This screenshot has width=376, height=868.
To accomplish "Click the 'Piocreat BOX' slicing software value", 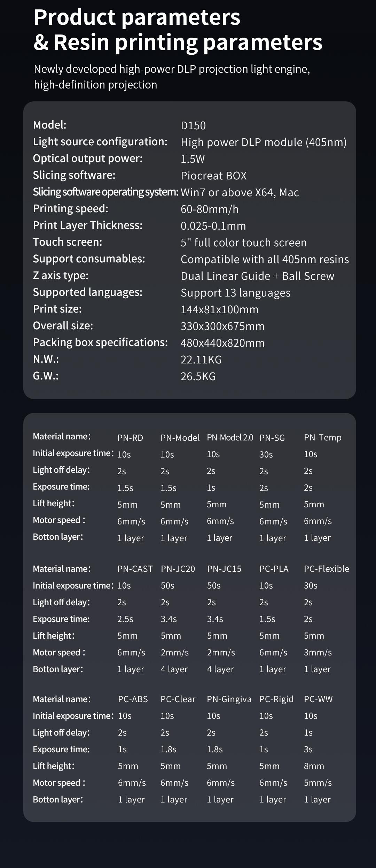I will (214, 176).
